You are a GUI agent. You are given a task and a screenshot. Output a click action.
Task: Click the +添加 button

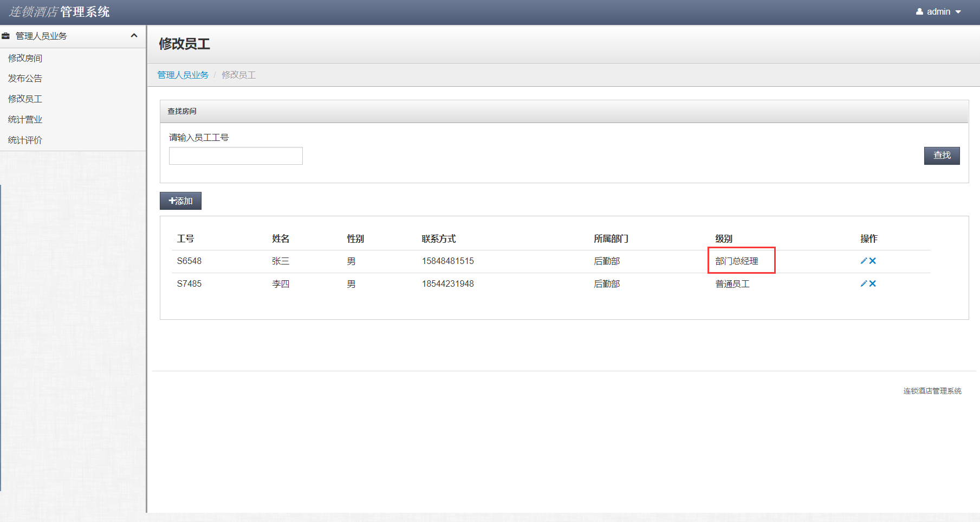[x=180, y=201]
